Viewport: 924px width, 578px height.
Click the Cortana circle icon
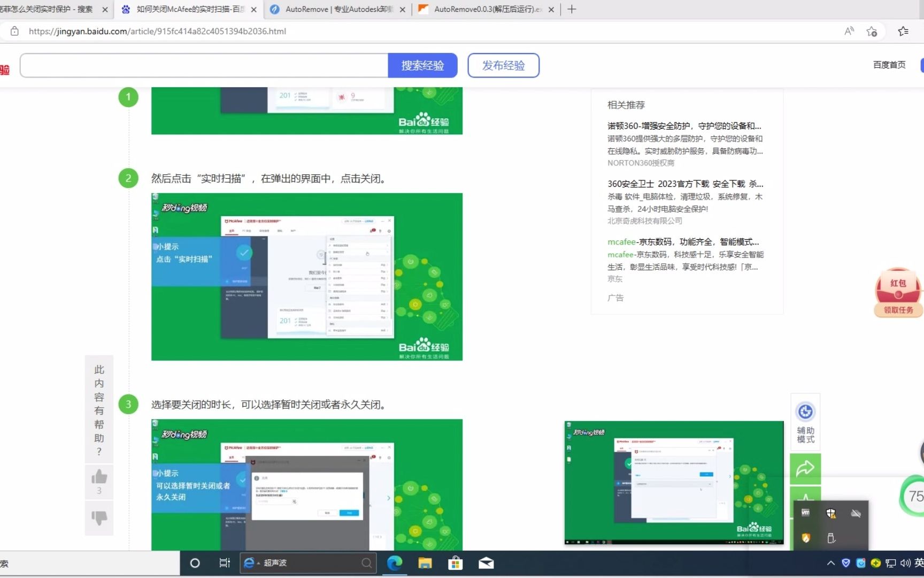195,563
